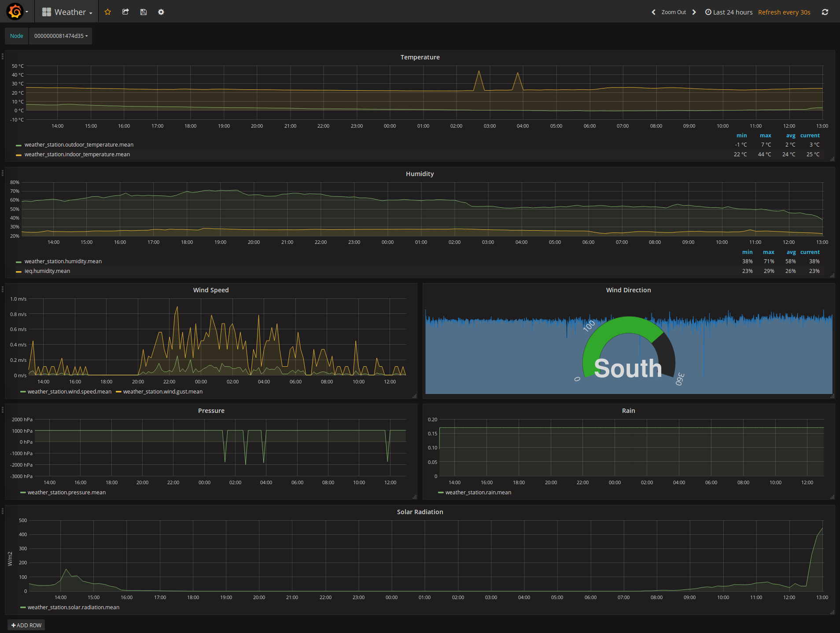Viewport: 840px width, 633px height.
Task: Open dashboard settings gear
Action: [161, 12]
